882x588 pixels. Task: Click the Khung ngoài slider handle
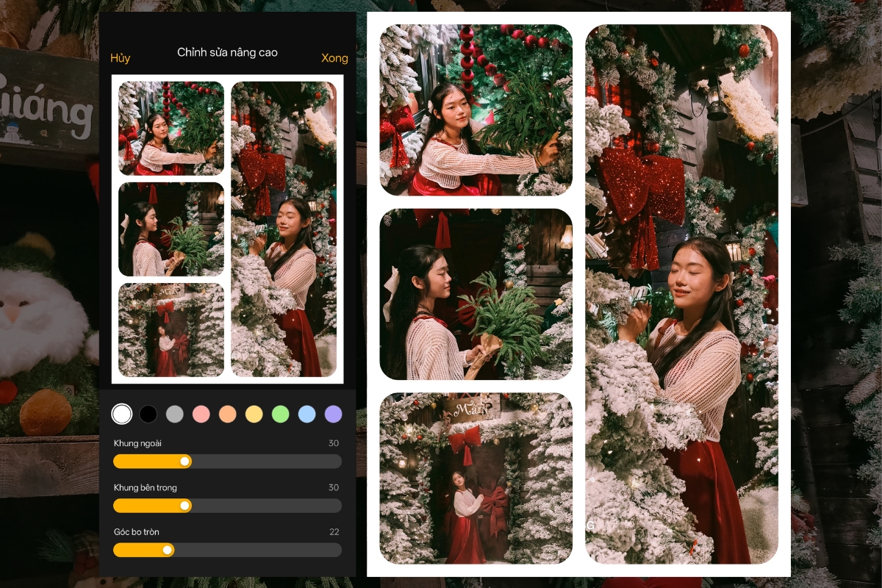coord(185,461)
